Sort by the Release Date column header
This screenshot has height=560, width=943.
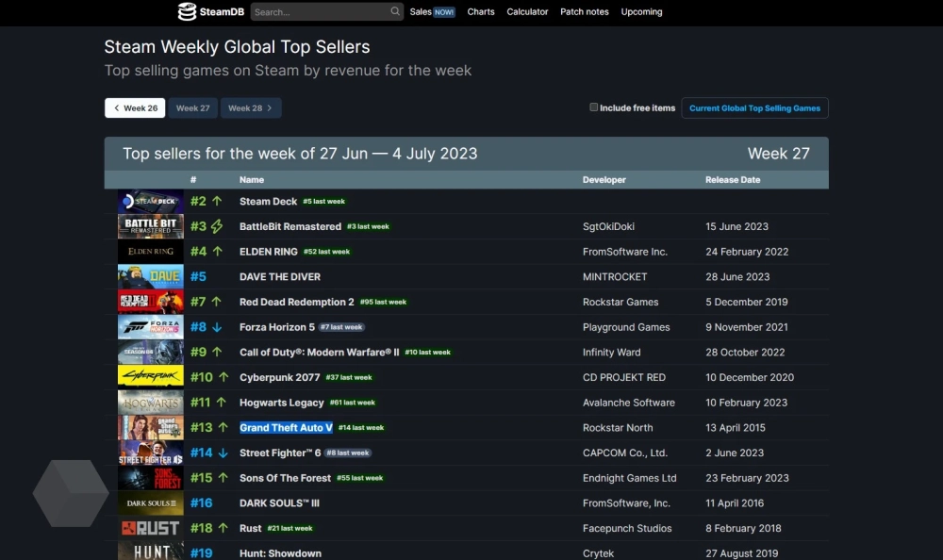coord(732,179)
